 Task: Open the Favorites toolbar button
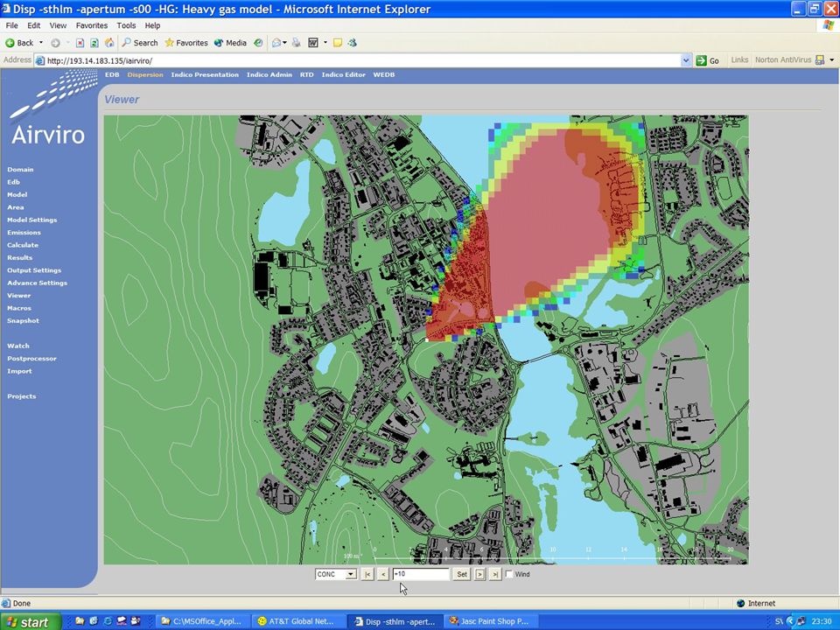pyautogui.click(x=185, y=43)
